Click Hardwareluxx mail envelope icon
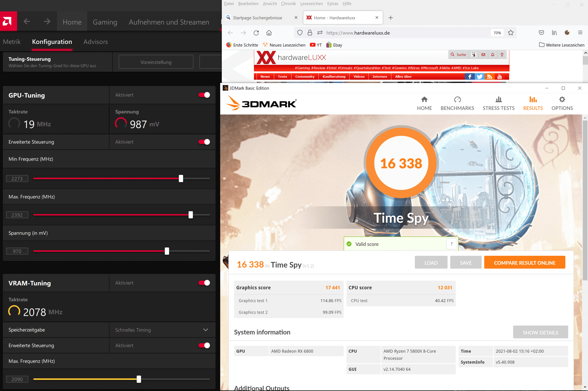The width and height of the screenshot is (588, 391). pos(483,55)
